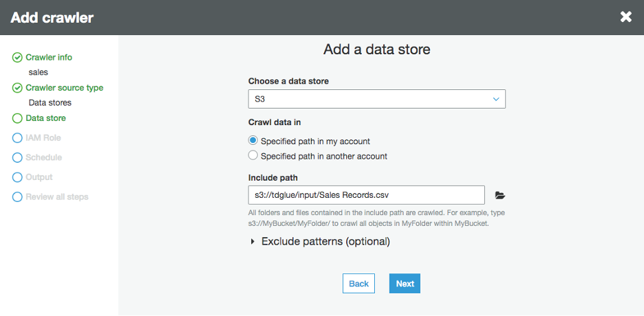Select Specified path in my account
Screen dimensions: 644x316
click(x=253, y=141)
